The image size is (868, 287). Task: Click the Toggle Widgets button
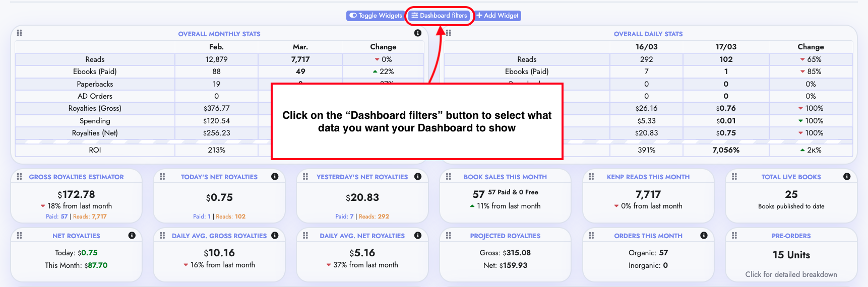coord(376,16)
